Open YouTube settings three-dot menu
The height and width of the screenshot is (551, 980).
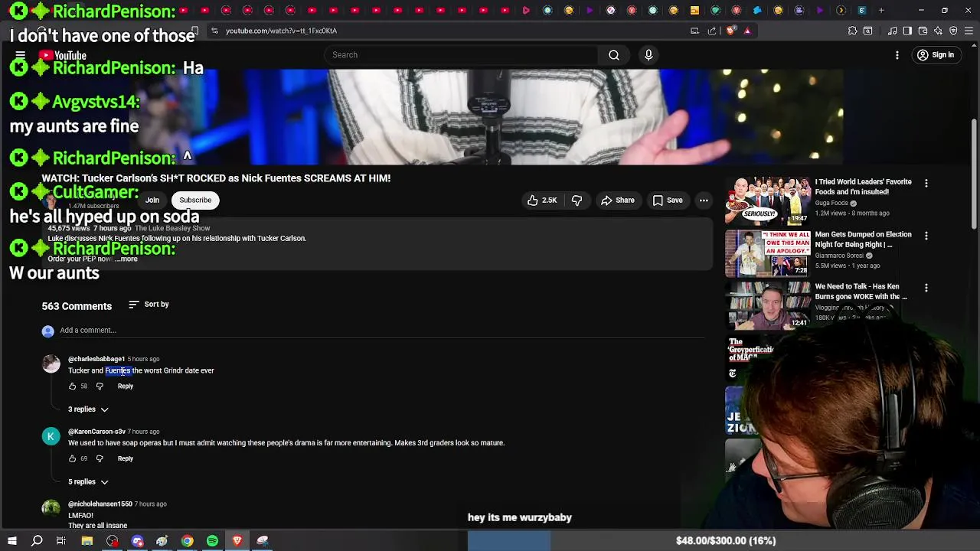897,55
